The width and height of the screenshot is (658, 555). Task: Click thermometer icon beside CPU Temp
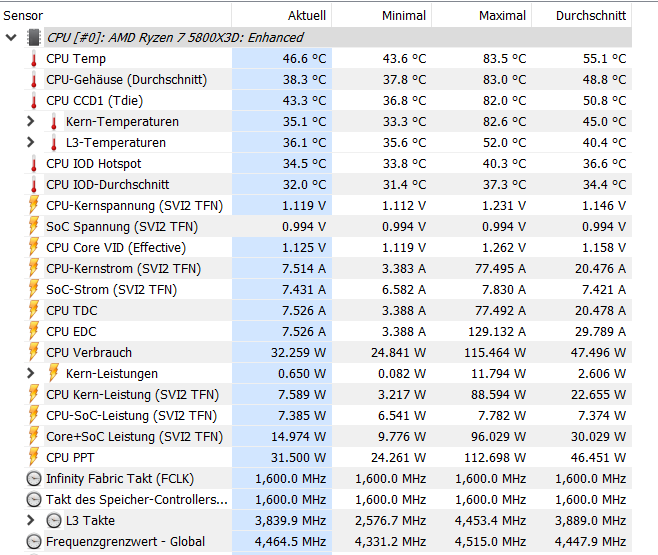34,59
